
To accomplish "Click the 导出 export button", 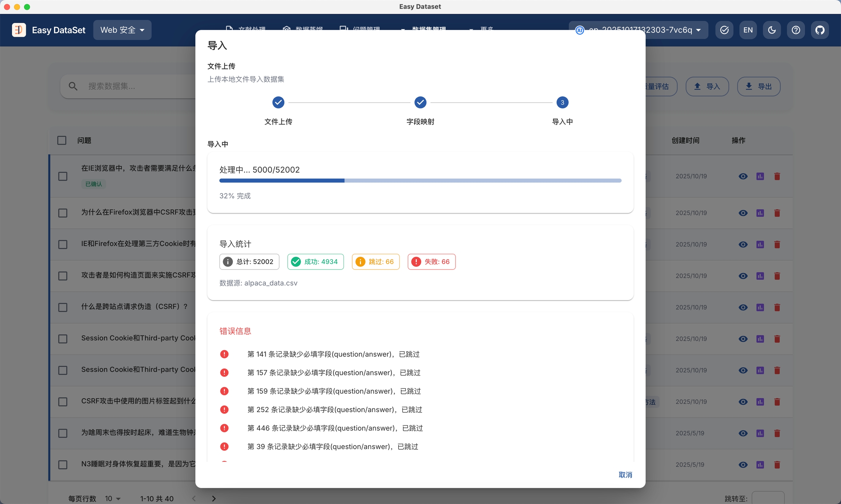I will [x=759, y=86].
